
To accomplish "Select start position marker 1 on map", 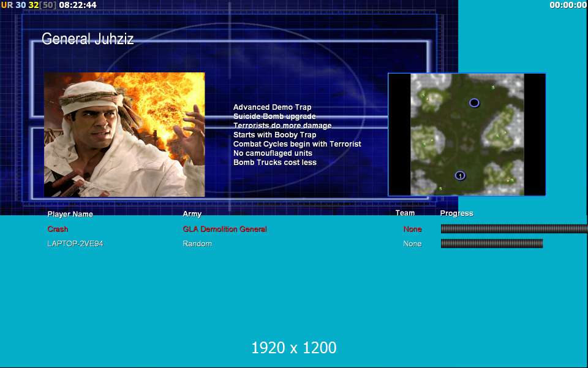I will [x=460, y=175].
